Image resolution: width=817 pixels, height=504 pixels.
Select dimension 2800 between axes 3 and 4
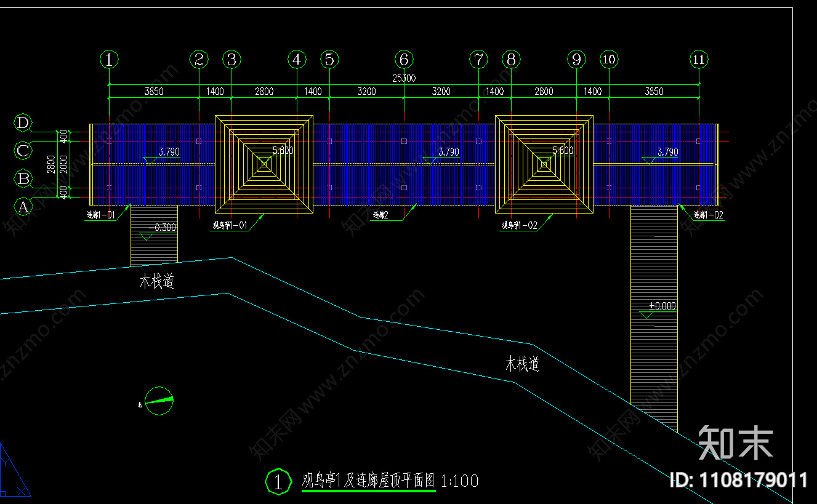point(264,91)
